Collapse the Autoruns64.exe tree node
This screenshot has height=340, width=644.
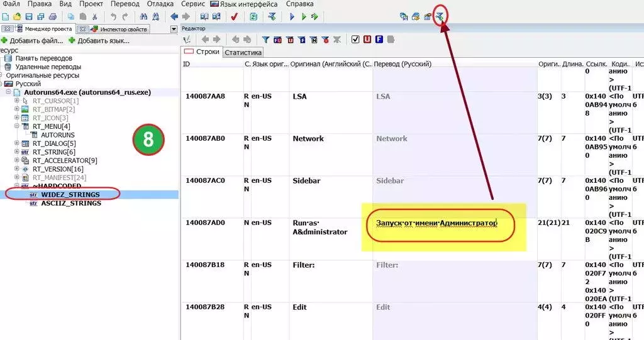pos(8,92)
